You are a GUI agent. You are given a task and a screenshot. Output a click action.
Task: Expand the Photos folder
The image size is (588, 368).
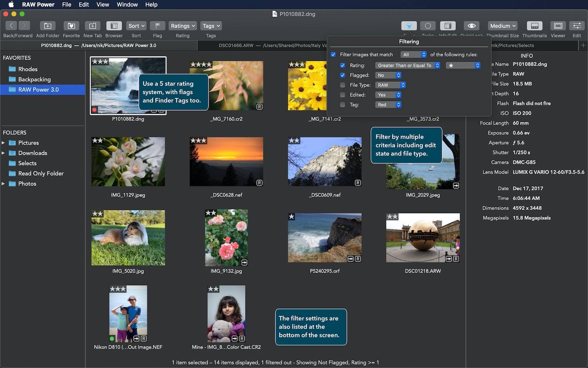coord(3,184)
